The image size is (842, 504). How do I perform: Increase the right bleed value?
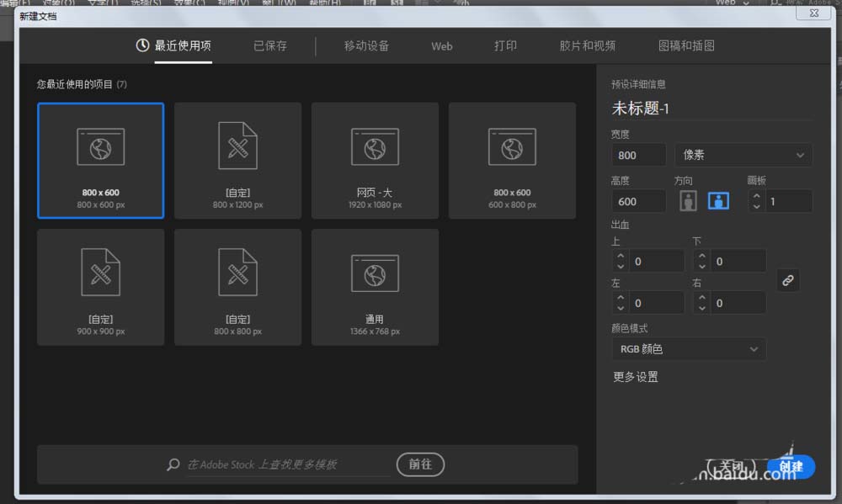point(702,298)
